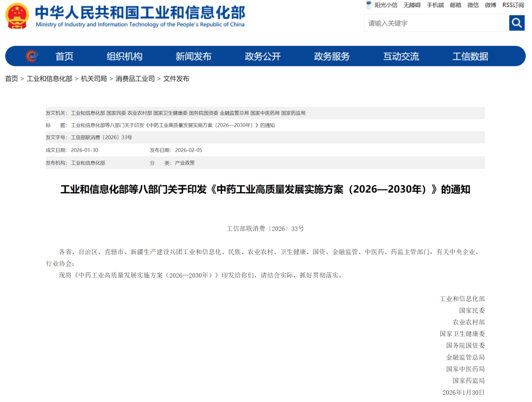Open the 互动交流 navigation item
532x402 pixels.
point(401,56)
